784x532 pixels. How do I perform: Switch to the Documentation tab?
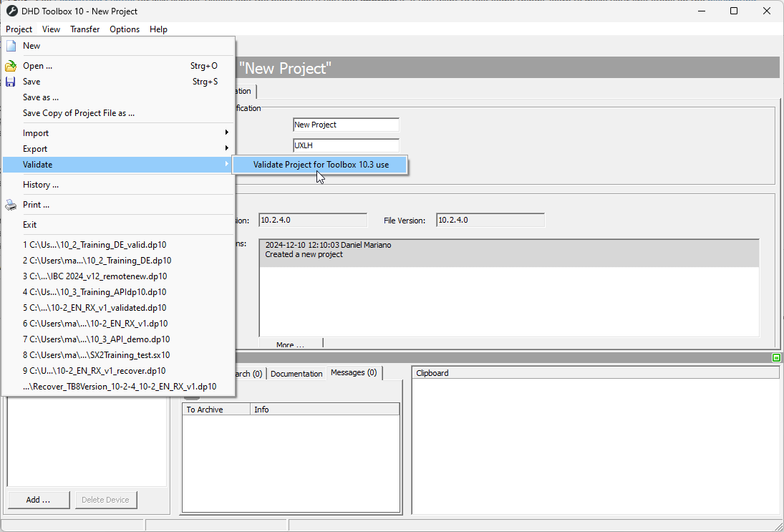296,374
